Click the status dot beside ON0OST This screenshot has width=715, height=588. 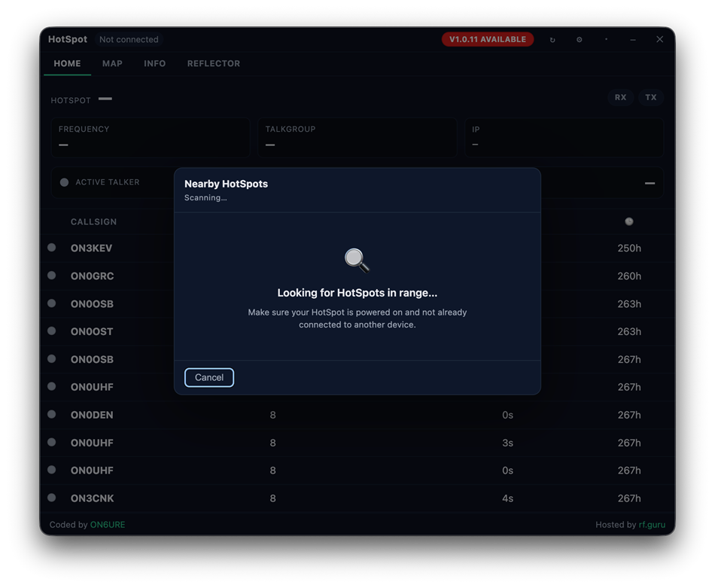[51, 331]
